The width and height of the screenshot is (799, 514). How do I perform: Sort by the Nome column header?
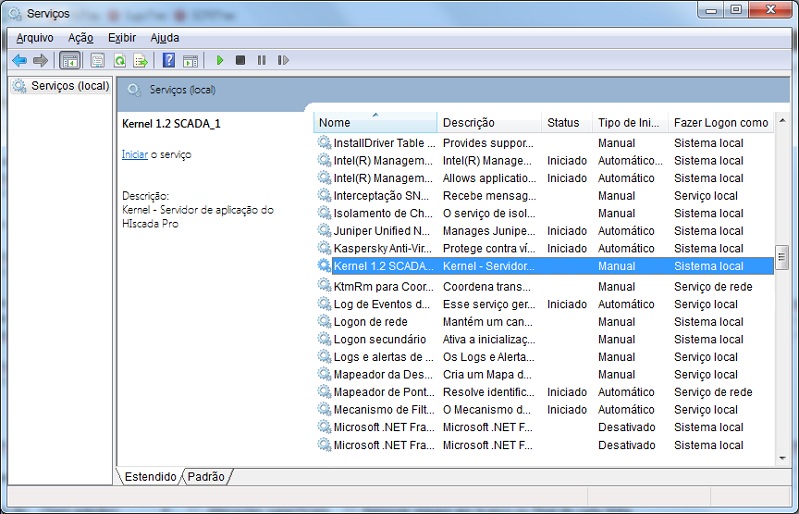pyautogui.click(x=376, y=123)
